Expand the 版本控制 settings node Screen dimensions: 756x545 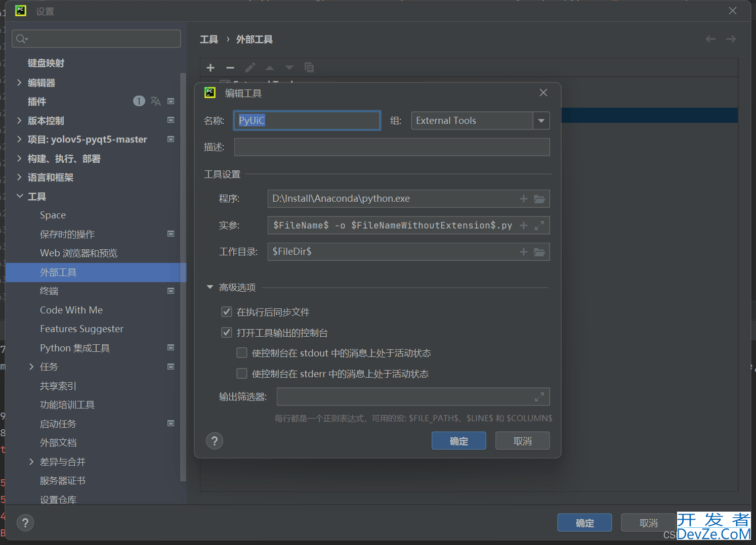point(19,120)
